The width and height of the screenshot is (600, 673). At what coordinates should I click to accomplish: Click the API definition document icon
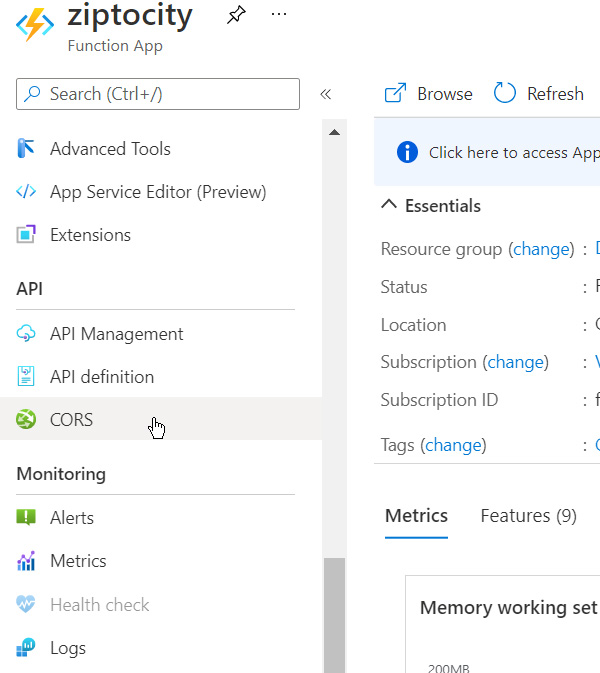pos(26,376)
